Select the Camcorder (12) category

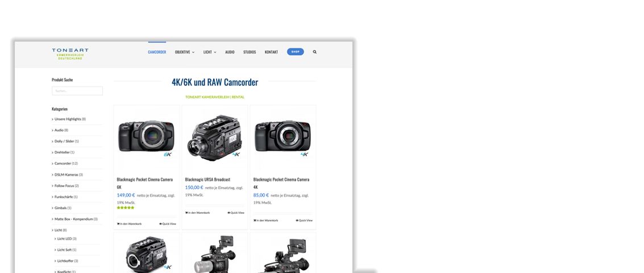66,164
